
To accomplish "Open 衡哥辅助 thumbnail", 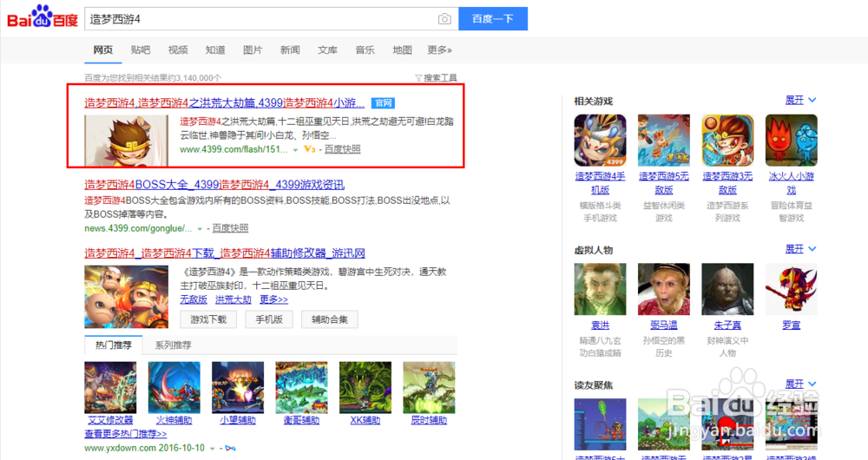I will coord(301,387).
